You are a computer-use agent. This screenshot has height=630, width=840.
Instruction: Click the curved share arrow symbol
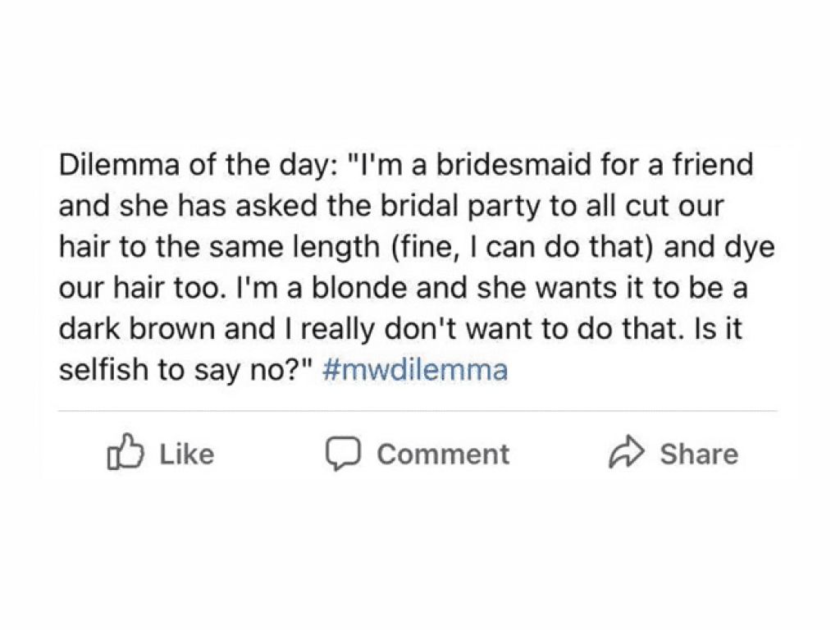pyautogui.click(x=628, y=451)
